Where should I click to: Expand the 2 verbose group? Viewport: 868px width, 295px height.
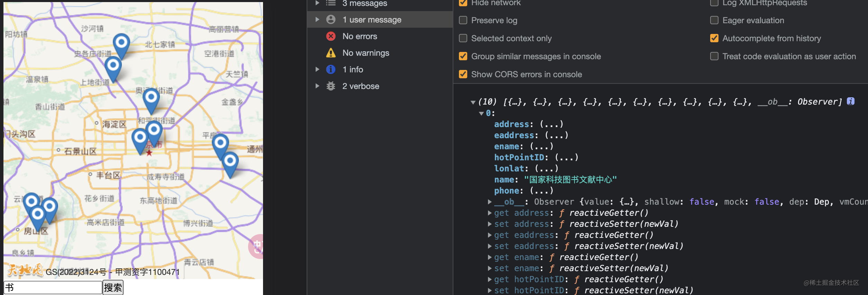coord(317,86)
